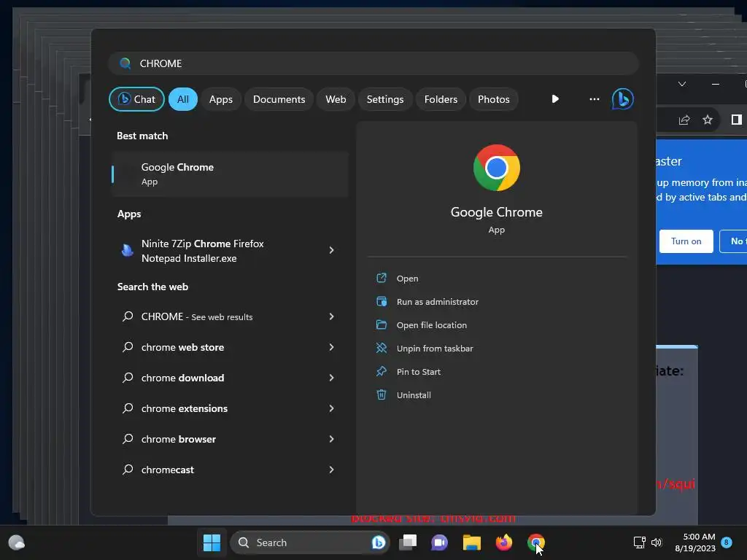The image size is (747, 560).
Task: Show more filter tabs with the play arrow
Action: point(555,99)
